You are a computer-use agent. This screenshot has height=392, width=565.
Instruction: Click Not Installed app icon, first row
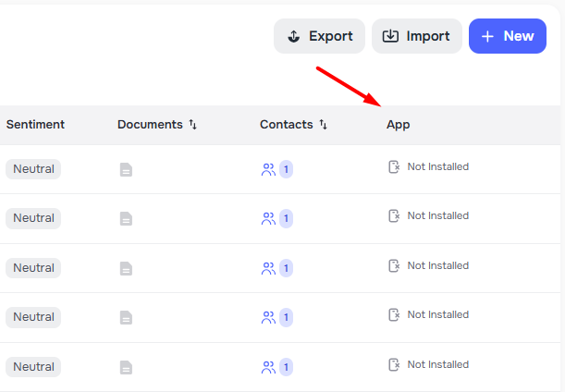[x=394, y=167]
